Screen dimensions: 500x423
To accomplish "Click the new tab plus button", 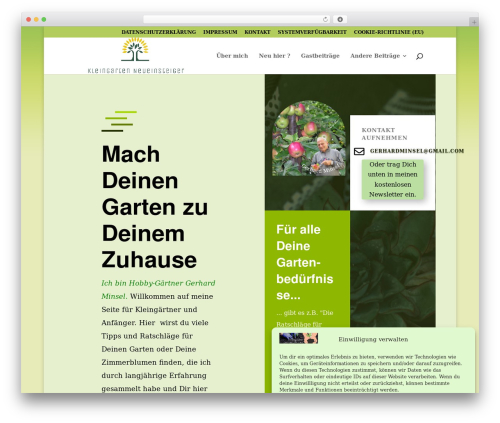I will [x=474, y=22].
